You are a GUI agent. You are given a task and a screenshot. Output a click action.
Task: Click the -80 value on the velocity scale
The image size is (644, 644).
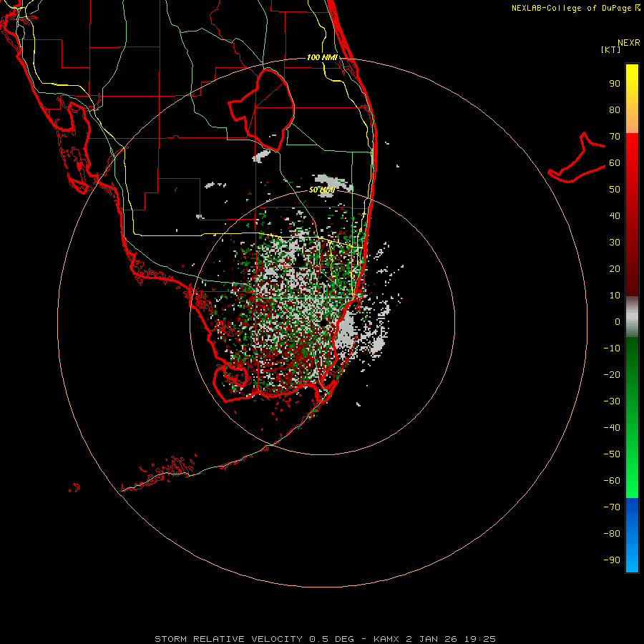tap(612, 534)
